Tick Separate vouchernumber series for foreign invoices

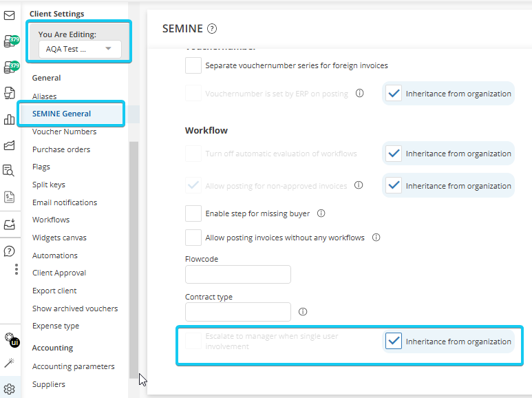tap(193, 65)
